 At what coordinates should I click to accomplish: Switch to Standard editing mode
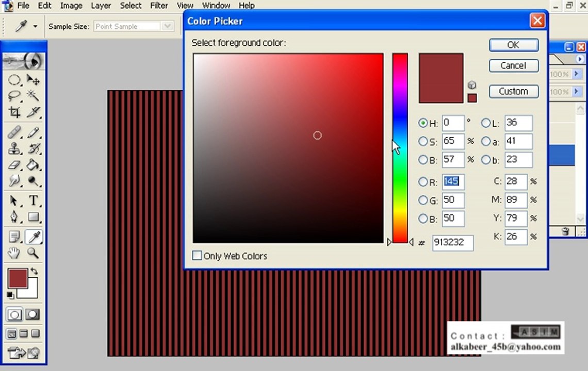click(x=14, y=314)
